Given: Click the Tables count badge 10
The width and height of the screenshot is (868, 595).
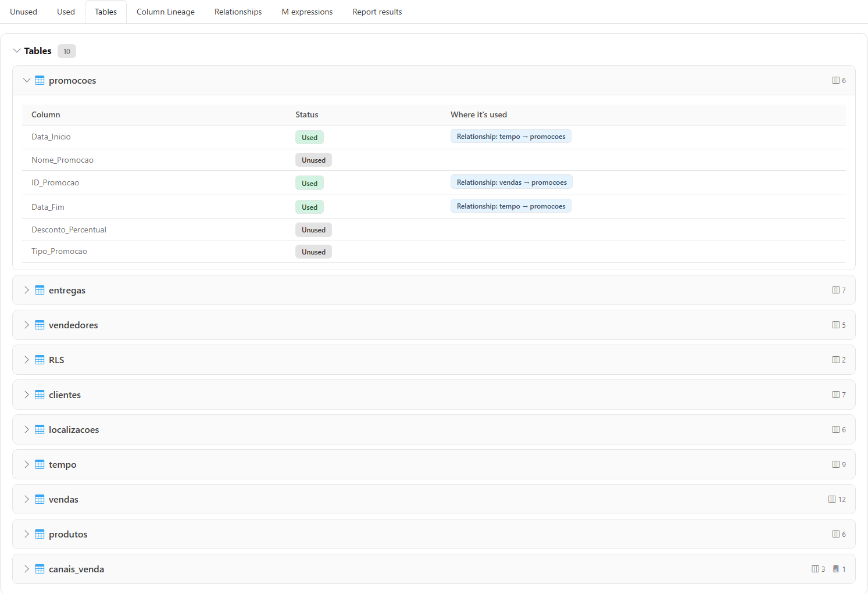Looking at the screenshot, I should pyautogui.click(x=67, y=51).
